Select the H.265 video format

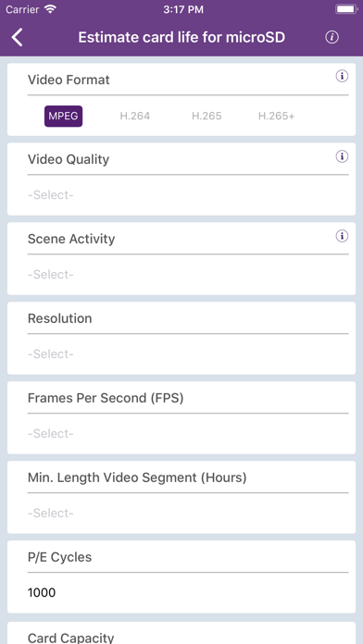pyautogui.click(x=207, y=117)
